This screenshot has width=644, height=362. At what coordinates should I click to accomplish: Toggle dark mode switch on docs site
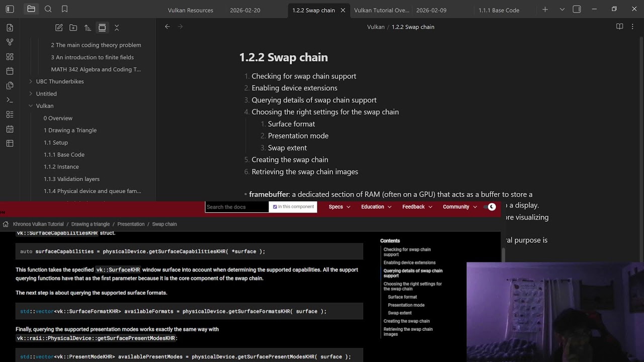tap(489, 207)
